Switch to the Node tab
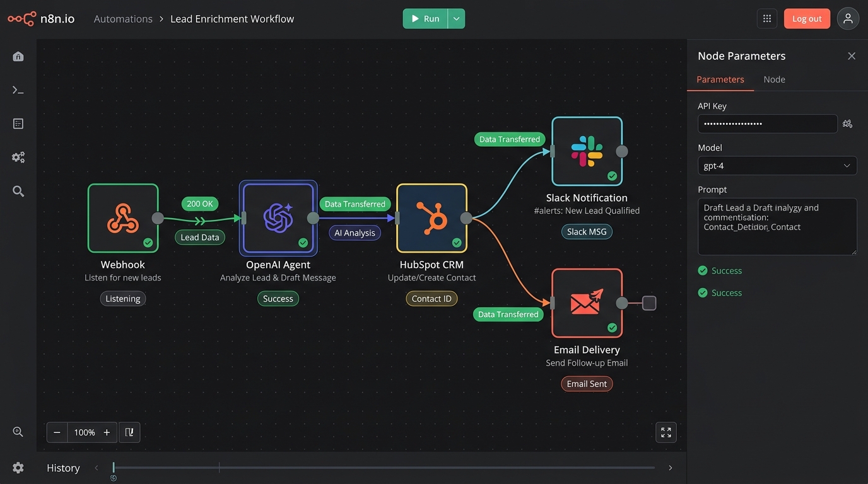The image size is (868, 484). tap(774, 79)
